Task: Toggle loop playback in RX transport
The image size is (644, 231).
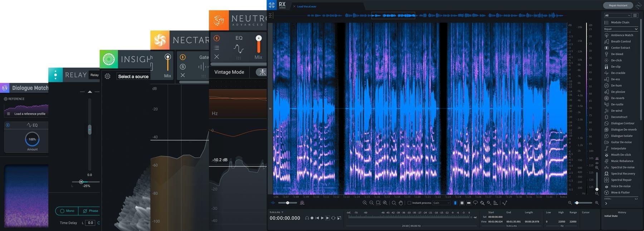Action: pos(333,218)
